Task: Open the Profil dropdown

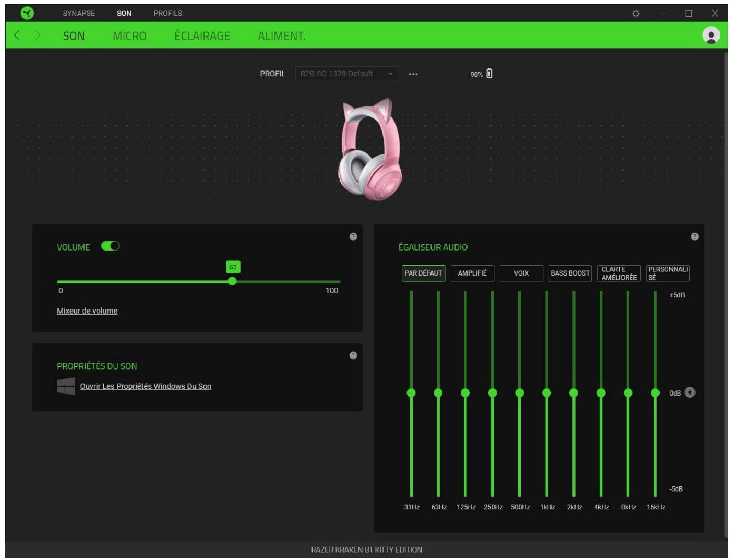Action: pos(347,74)
